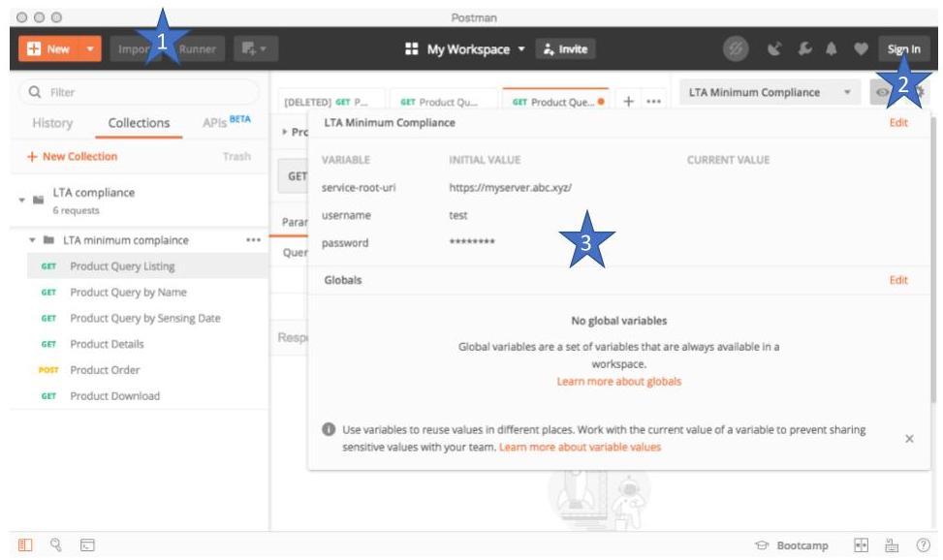Select the Product Query Listing request
Screen dimensions: 943x560
point(147,265)
